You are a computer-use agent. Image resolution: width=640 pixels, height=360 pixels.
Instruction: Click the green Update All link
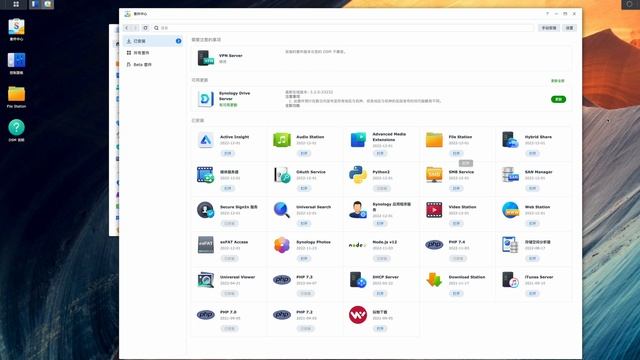[x=558, y=81]
